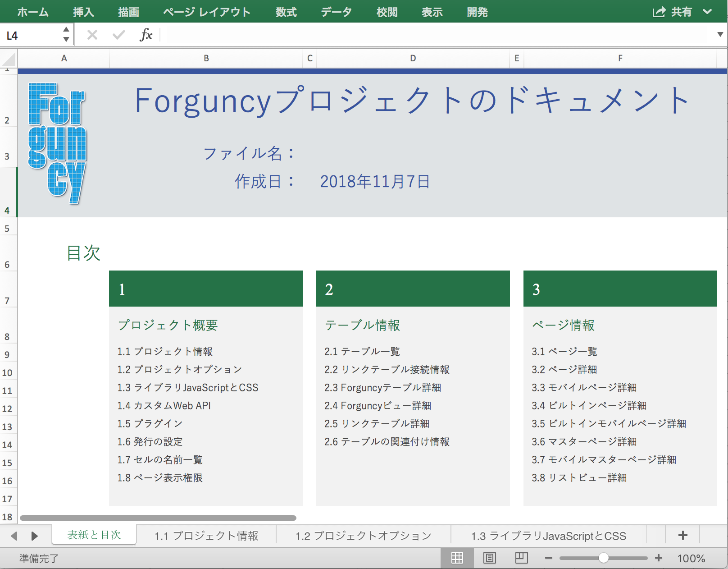This screenshot has height=569, width=728.
Task: Open the 数式 ribbon tab
Action: (x=286, y=12)
